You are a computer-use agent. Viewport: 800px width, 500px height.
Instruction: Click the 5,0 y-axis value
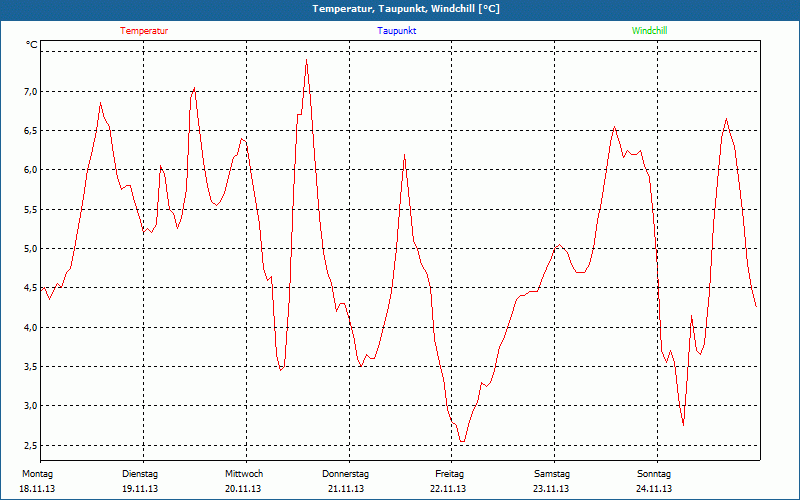(x=31, y=249)
